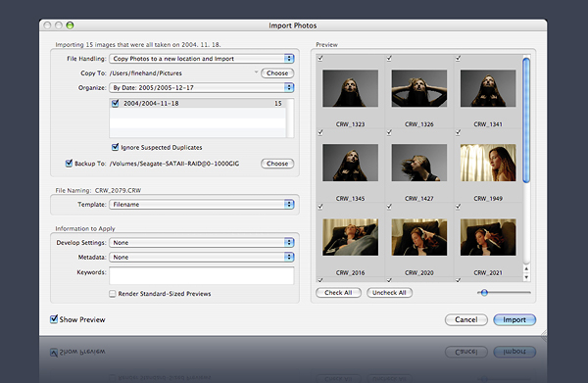Open the Develop Settings dropdown
The height and width of the screenshot is (383, 588).
pyautogui.click(x=202, y=243)
